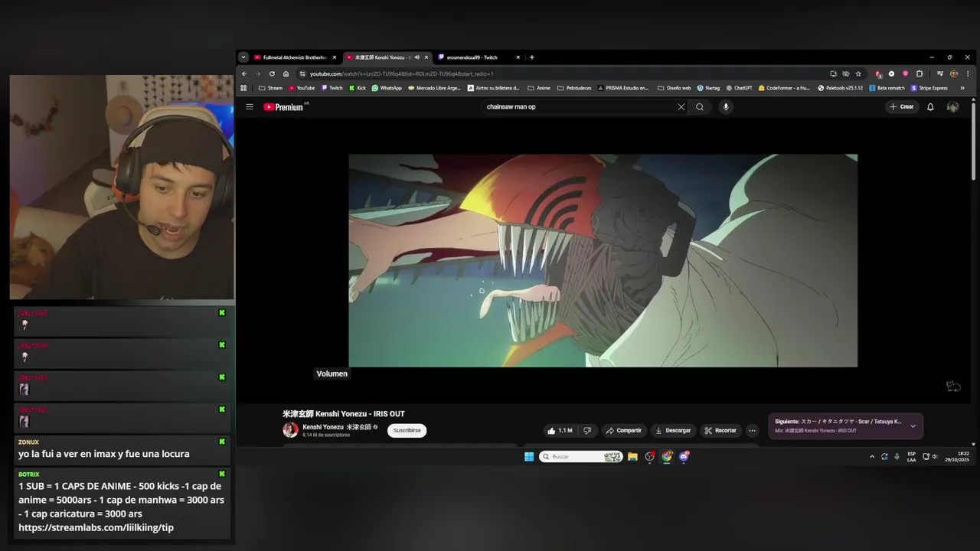Open the Chrome profile avatar
Image resolution: width=980 pixels, height=551 pixels.
click(954, 73)
